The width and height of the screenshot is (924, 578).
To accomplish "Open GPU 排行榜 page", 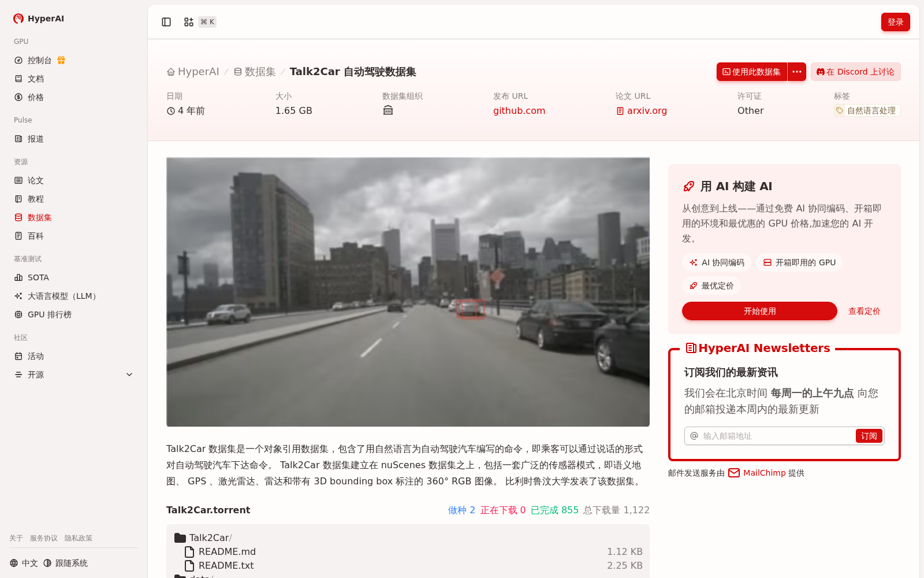I will [74, 314].
